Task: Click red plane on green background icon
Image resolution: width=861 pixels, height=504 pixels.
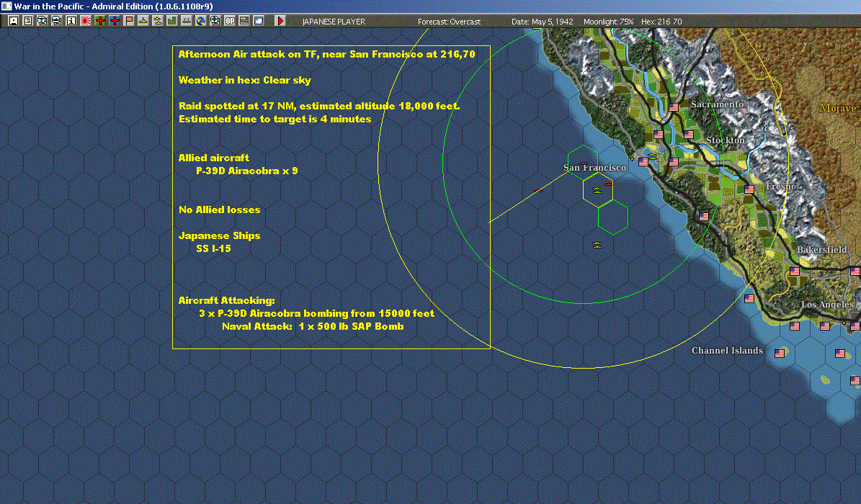Action: pyautogui.click(x=100, y=21)
